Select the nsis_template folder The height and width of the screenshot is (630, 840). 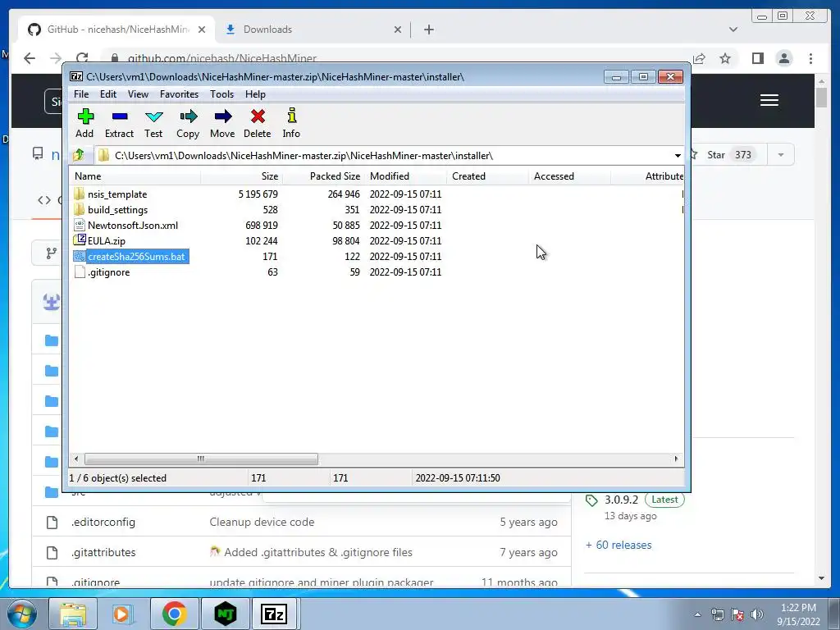(117, 194)
